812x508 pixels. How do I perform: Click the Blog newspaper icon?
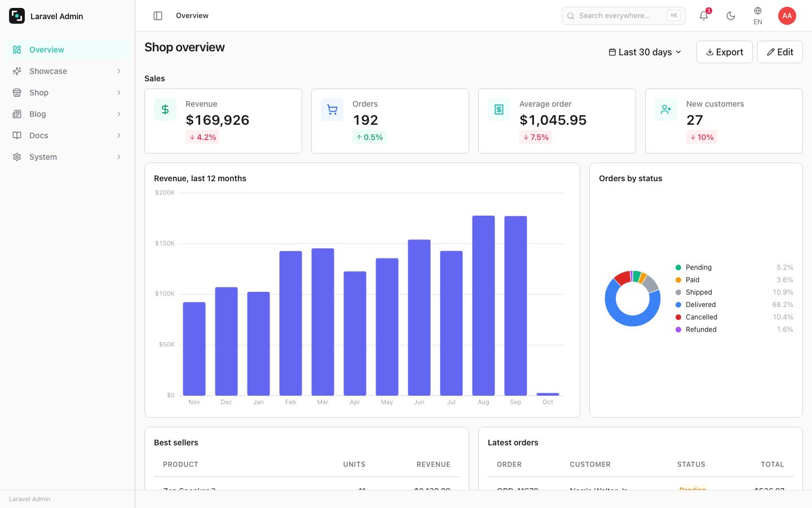coord(17,114)
